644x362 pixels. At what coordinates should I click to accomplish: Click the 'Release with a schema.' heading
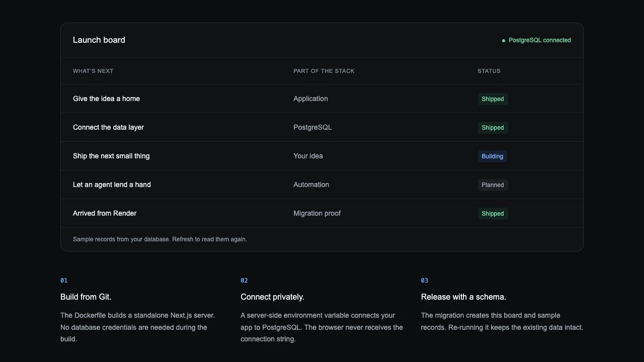(463, 297)
